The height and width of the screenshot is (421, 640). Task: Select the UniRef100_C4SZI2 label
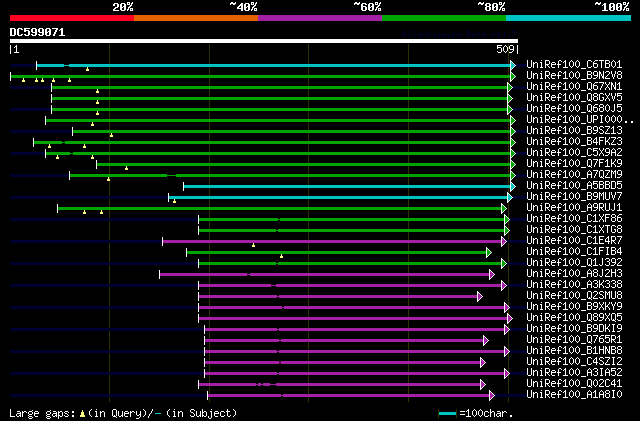(x=574, y=362)
